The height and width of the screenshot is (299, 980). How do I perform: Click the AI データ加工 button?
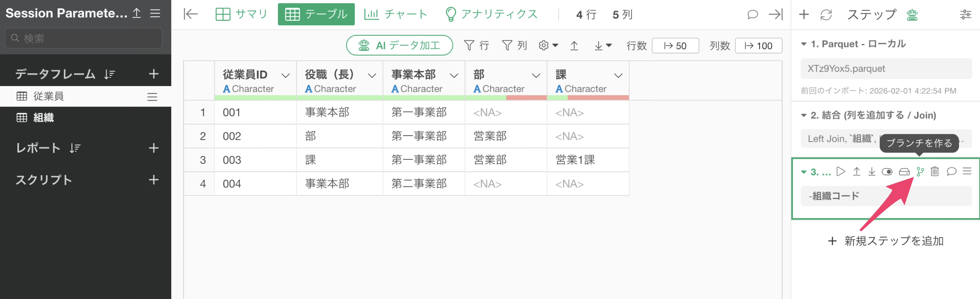click(399, 46)
